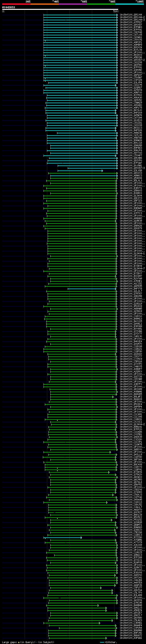Open hit UniRef100_Q9SVD7-3
This screenshot has height=644, width=146.
pos(132,168)
